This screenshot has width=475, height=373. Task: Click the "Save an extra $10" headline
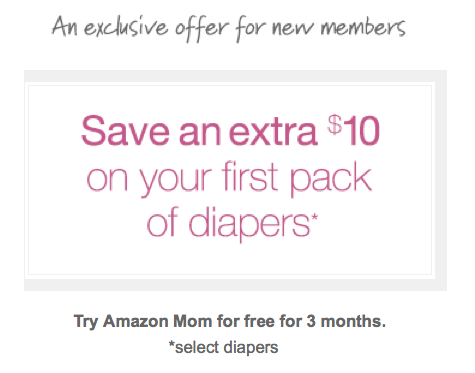(x=230, y=131)
